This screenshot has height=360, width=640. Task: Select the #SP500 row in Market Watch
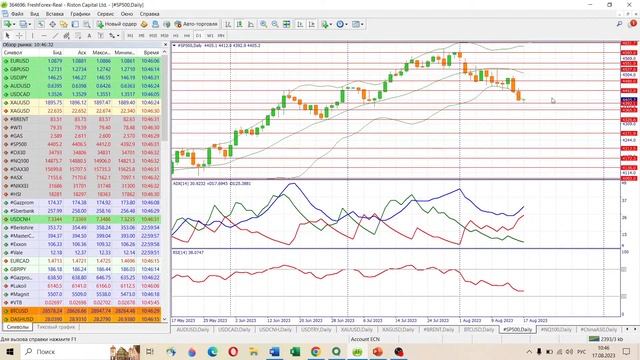click(x=82, y=144)
